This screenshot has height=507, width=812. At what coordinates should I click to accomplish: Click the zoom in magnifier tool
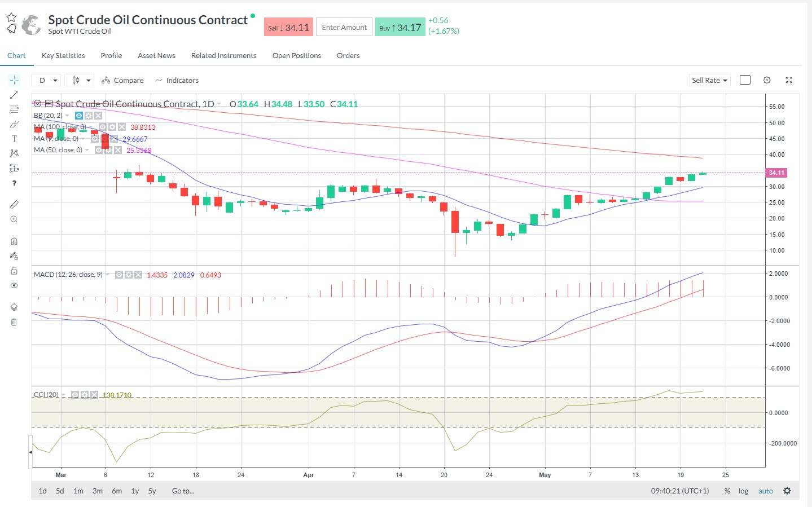click(x=14, y=219)
